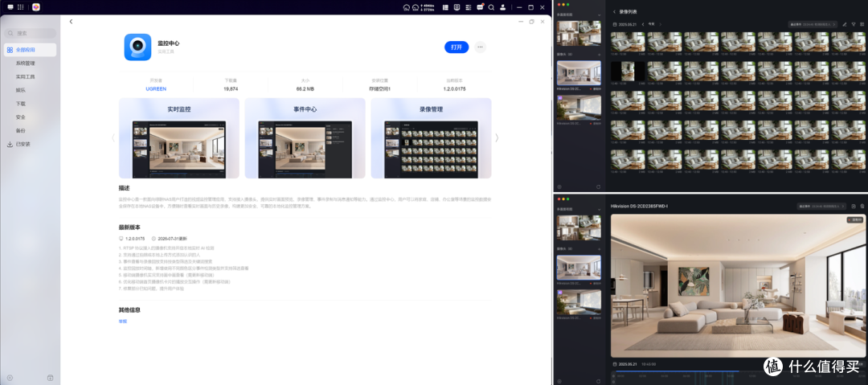868x385 pixels.
Task: Open the recent event banner in live view window
Action: coord(821,206)
